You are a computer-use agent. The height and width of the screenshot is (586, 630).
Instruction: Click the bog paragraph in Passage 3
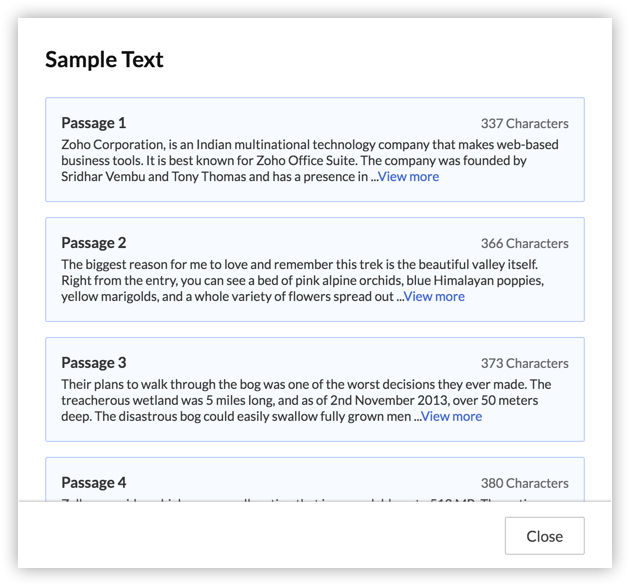point(300,401)
